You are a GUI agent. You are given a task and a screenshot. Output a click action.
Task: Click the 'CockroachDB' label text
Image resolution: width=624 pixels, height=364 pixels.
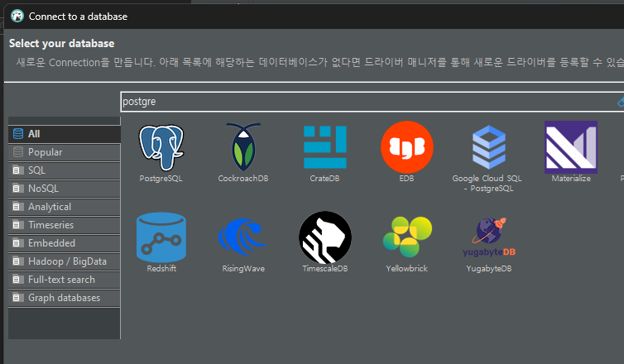(x=243, y=179)
